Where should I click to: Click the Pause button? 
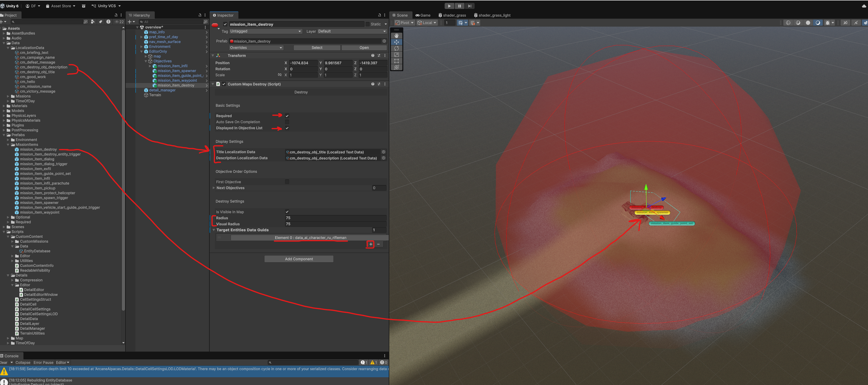[x=459, y=6]
